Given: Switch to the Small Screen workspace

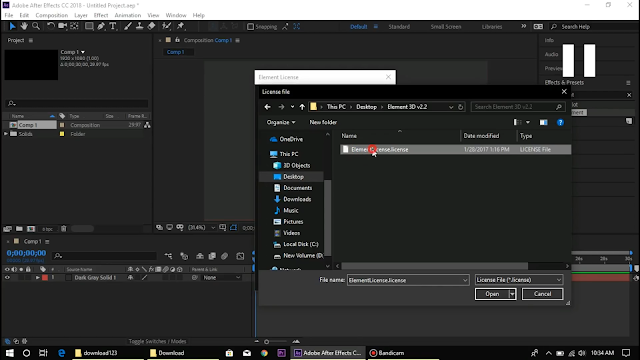Looking at the screenshot, I should coord(446,27).
